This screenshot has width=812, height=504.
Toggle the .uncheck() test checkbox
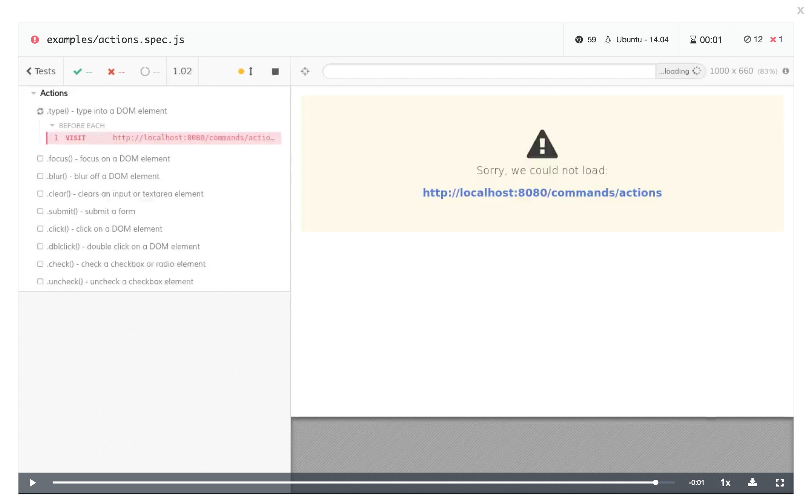[x=40, y=281]
